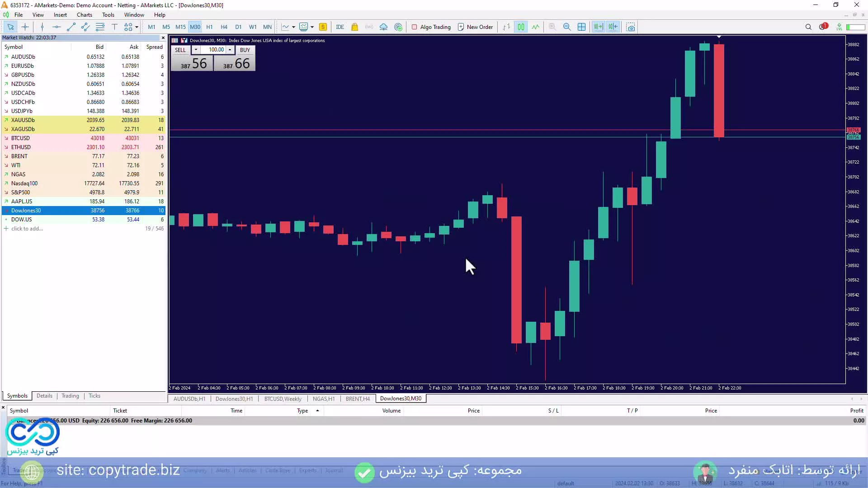The width and height of the screenshot is (868, 488).
Task: Close the Market Watch panel
Action: coord(163,38)
